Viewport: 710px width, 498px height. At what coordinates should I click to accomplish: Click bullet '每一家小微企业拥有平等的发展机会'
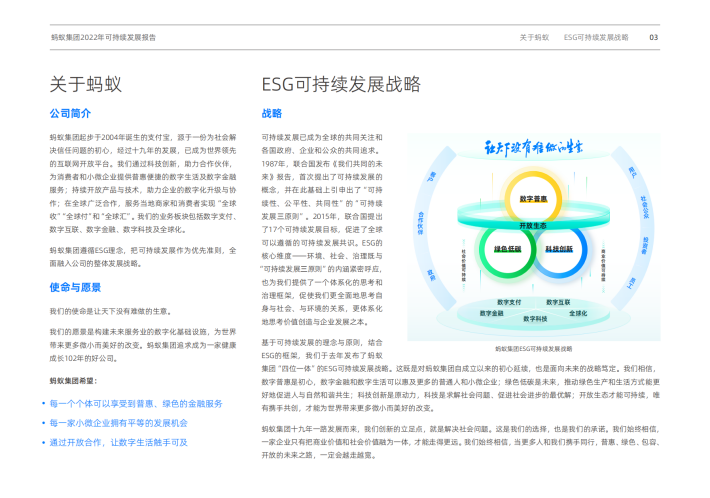point(118,423)
